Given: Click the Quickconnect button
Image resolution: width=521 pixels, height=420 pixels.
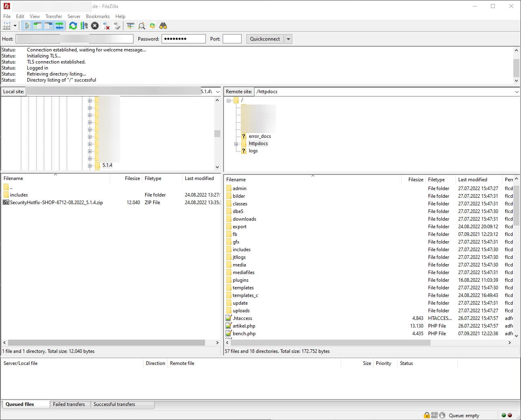Looking at the screenshot, I should [265, 39].
